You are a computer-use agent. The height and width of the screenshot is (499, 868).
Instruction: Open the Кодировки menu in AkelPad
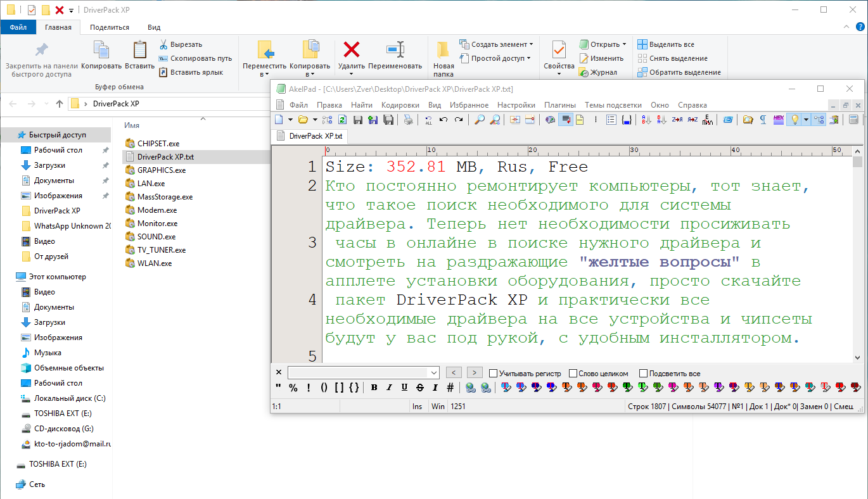click(x=400, y=105)
